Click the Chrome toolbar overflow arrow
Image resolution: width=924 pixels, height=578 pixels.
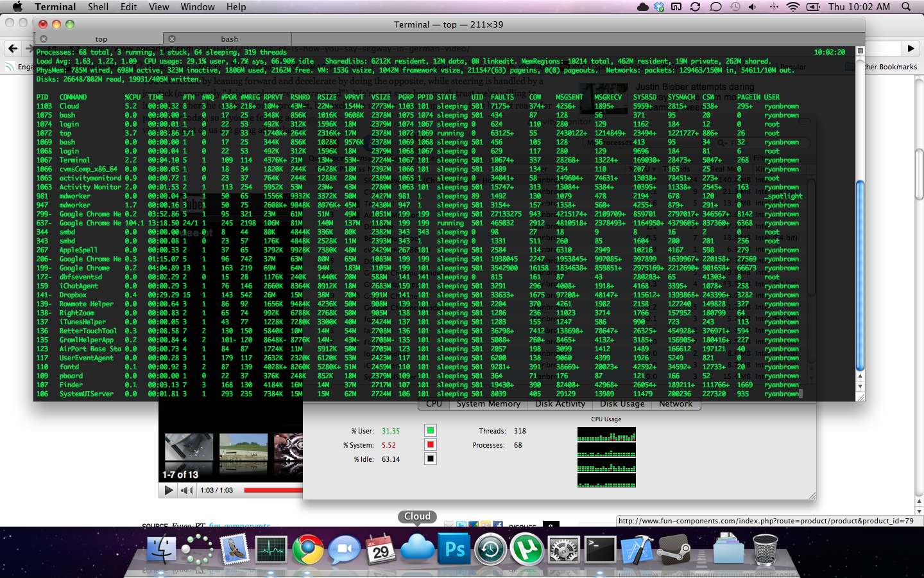911,48
